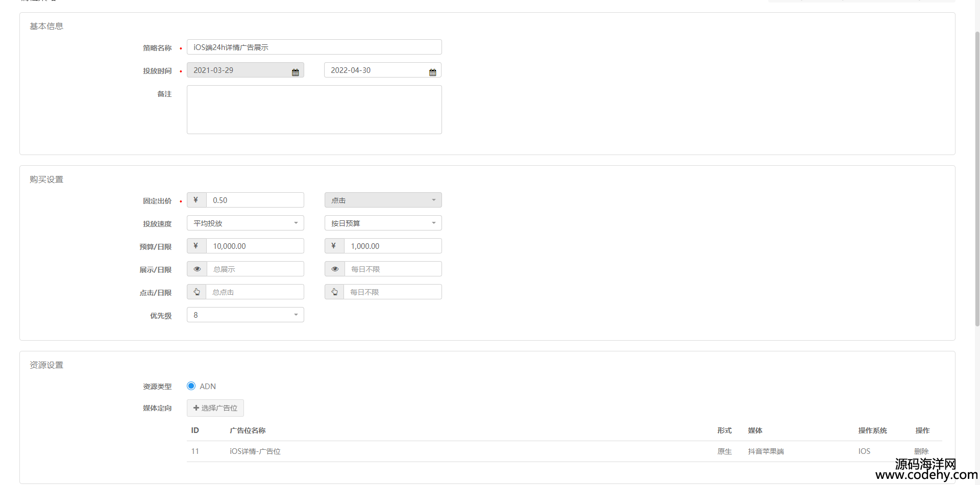
Task: Open the end date calendar icon
Action: point(432,72)
